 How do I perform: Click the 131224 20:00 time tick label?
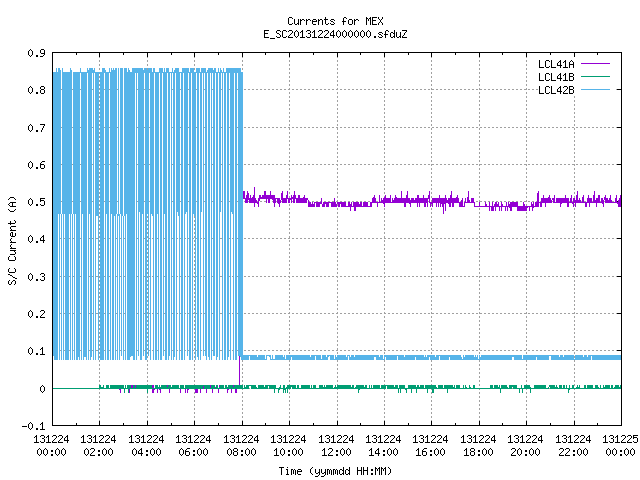coord(525,446)
